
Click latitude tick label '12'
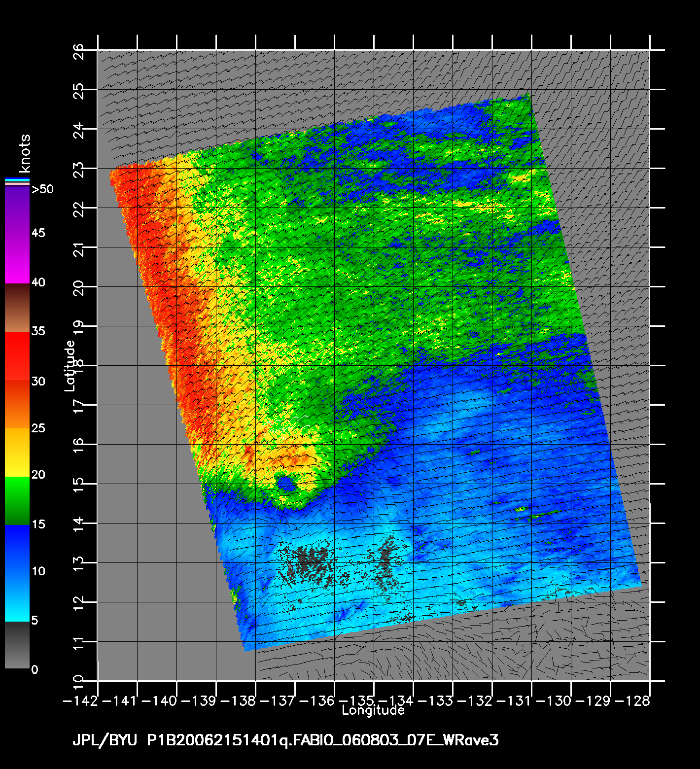tap(78, 603)
